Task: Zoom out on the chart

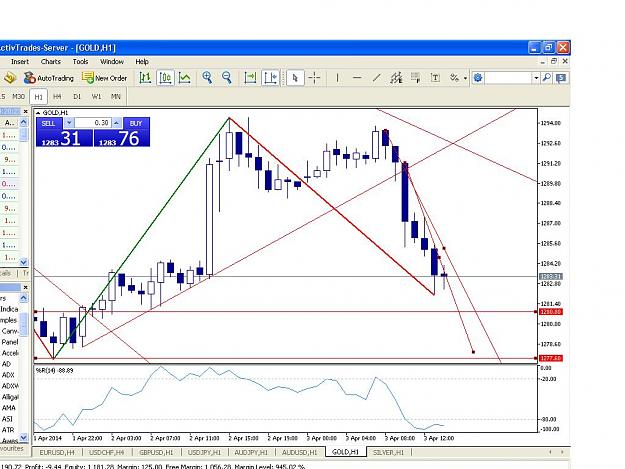Action: point(227,78)
